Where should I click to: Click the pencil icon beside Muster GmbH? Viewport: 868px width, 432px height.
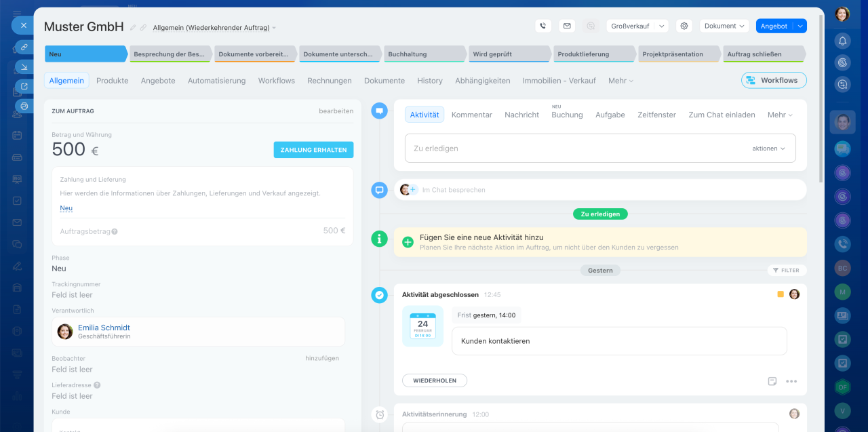(133, 28)
